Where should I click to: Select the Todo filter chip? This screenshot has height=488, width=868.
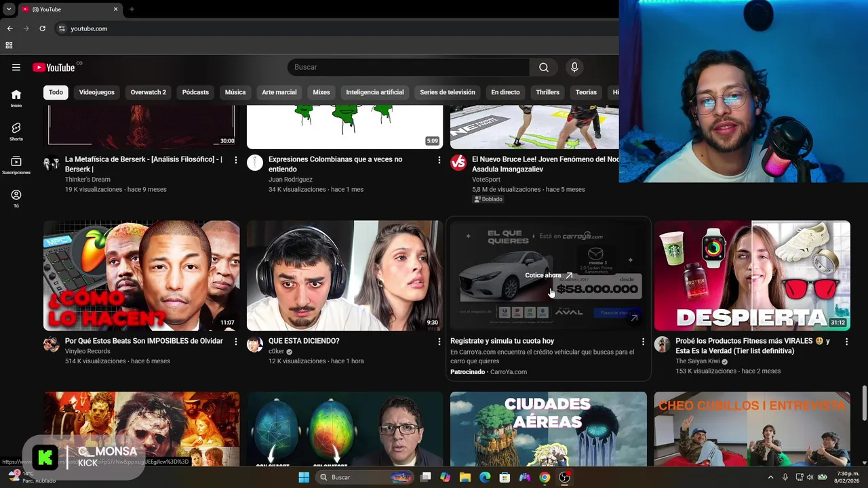(x=56, y=92)
